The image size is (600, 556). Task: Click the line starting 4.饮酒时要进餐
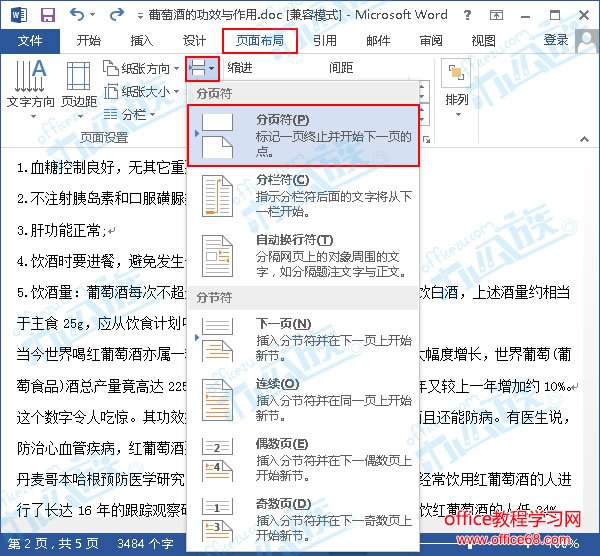[x=101, y=262]
